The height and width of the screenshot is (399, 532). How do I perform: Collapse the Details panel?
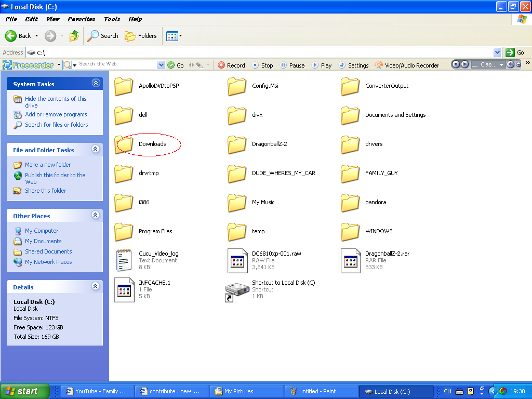point(96,286)
